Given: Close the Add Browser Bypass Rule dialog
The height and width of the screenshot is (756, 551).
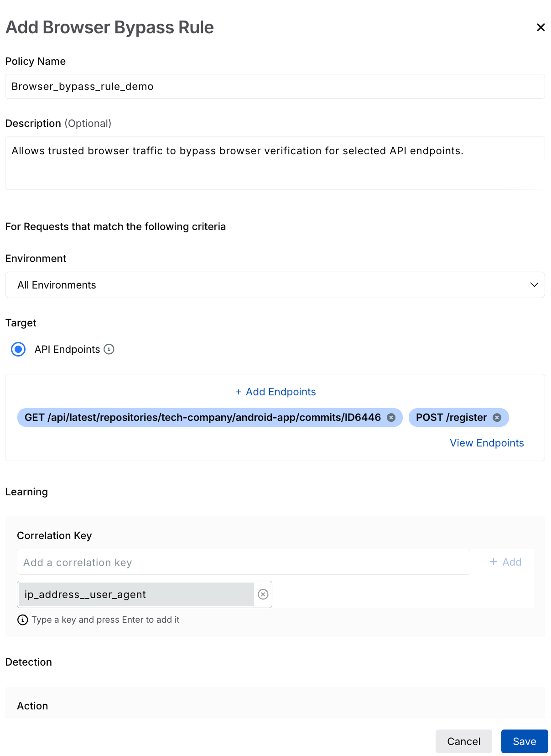Looking at the screenshot, I should coord(541,27).
